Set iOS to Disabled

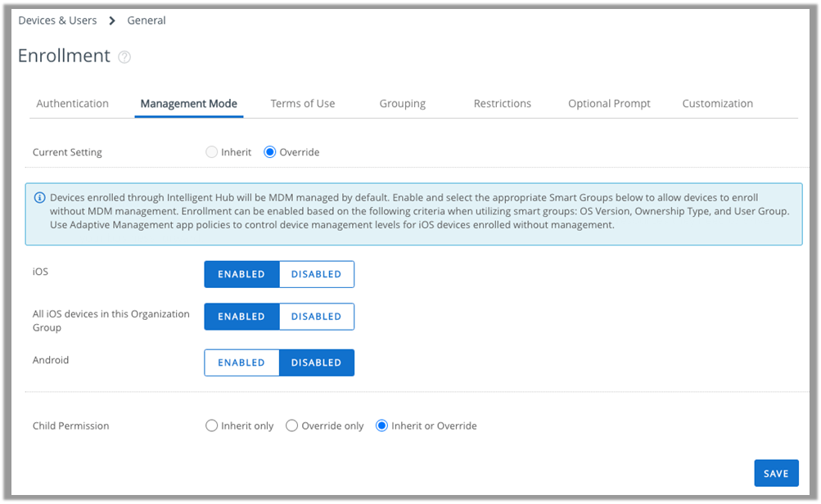point(316,274)
